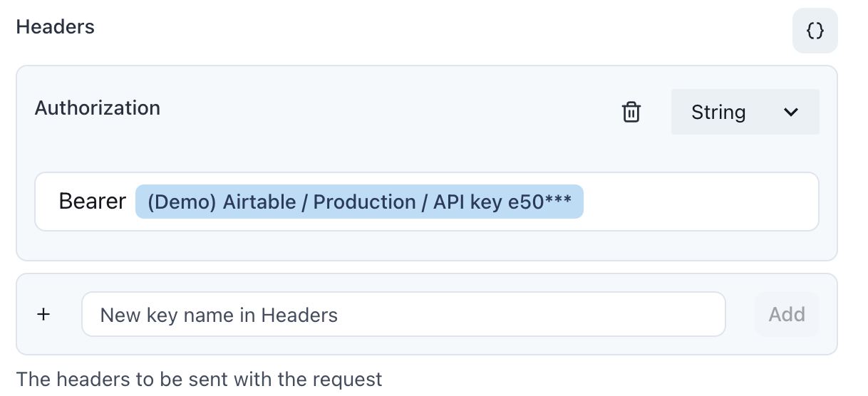Place cursor on the Bearer text
The height and width of the screenshot is (396, 868).
pyautogui.click(x=93, y=202)
